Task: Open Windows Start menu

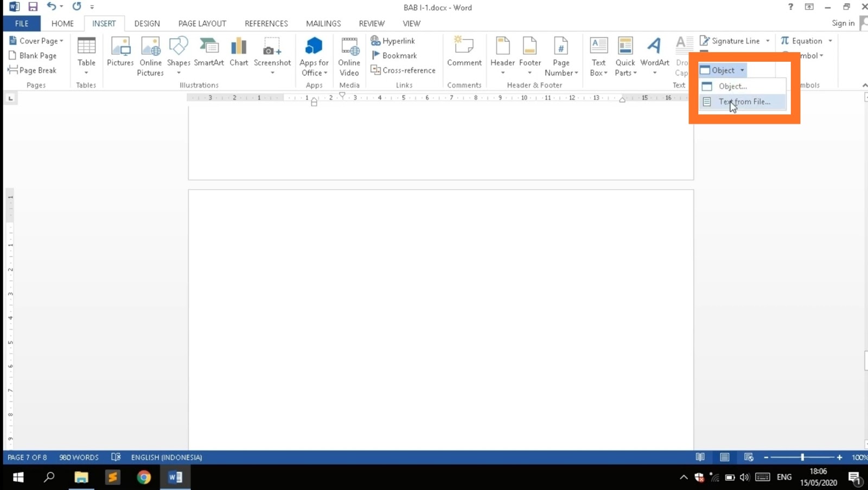Action: point(18,477)
